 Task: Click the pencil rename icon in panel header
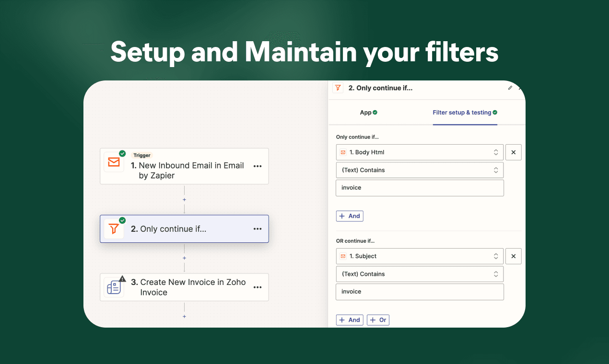(510, 88)
